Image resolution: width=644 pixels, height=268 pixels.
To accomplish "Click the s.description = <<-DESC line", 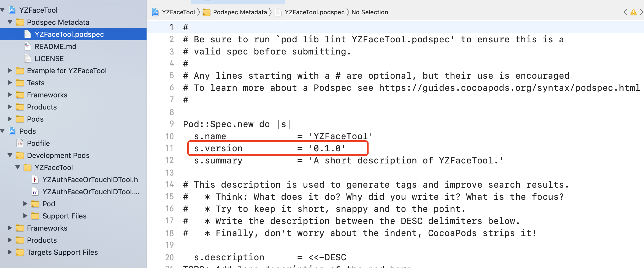I will 270,257.
